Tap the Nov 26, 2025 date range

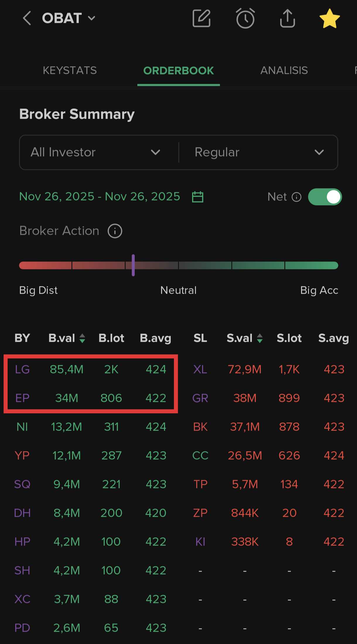(x=100, y=196)
